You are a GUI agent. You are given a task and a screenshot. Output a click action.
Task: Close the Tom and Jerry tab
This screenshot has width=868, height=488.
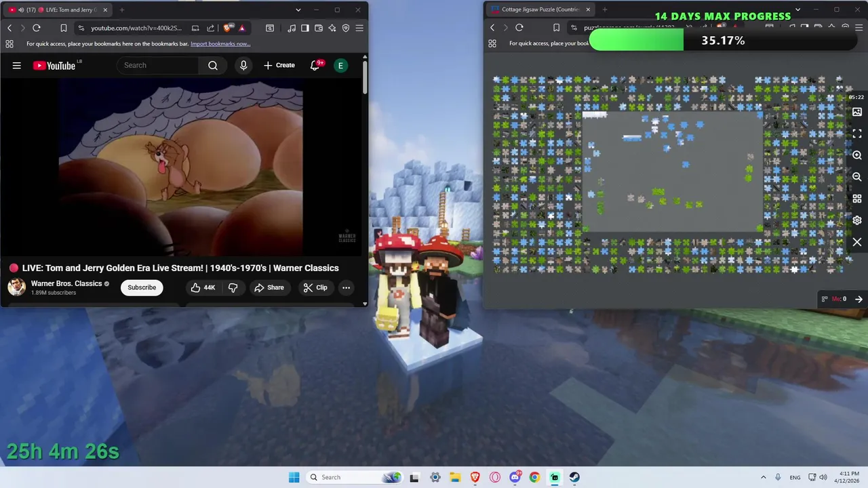[105, 9]
